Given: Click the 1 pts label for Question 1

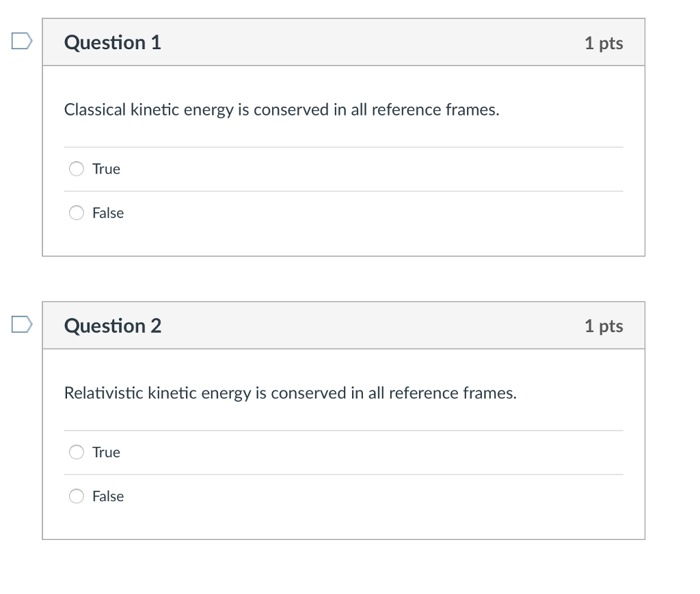Looking at the screenshot, I should pos(604,42).
